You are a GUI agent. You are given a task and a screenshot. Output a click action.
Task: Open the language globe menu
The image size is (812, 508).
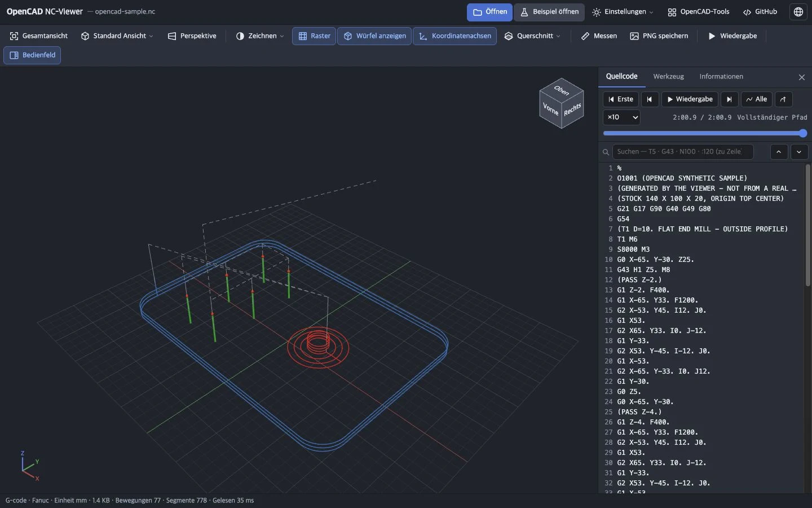[798, 12]
